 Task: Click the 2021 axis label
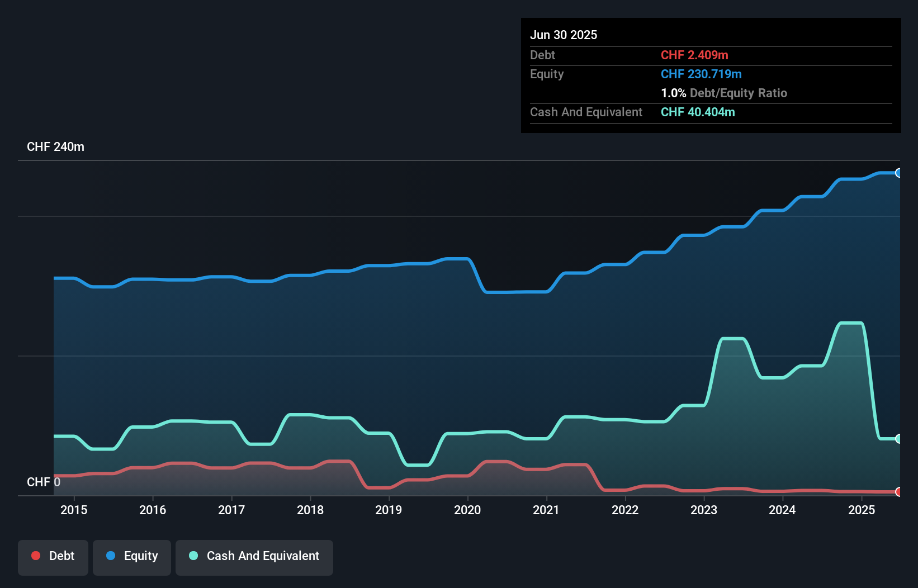pos(546,510)
